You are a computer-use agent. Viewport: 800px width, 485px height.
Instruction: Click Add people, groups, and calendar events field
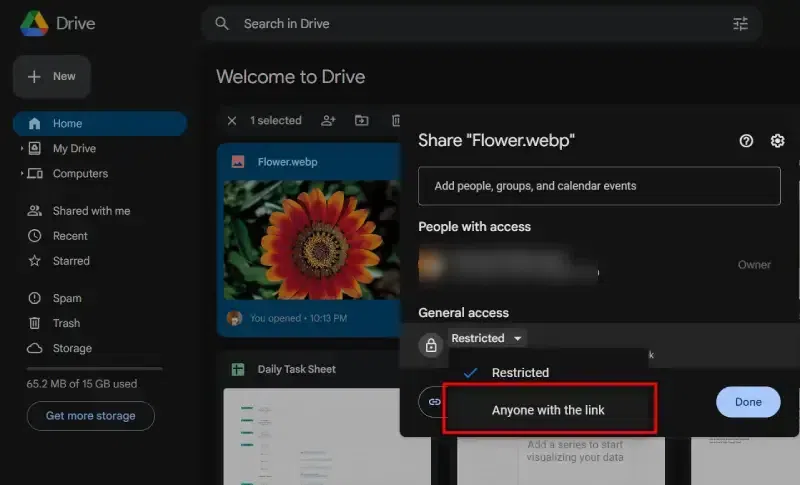click(x=599, y=186)
